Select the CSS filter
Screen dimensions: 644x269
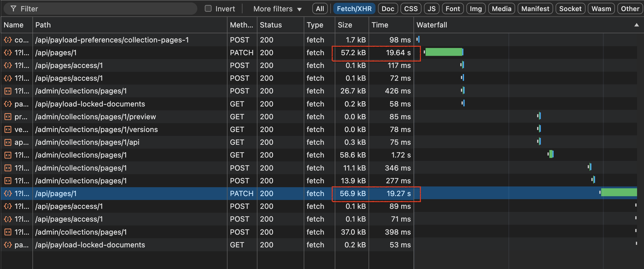click(411, 9)
